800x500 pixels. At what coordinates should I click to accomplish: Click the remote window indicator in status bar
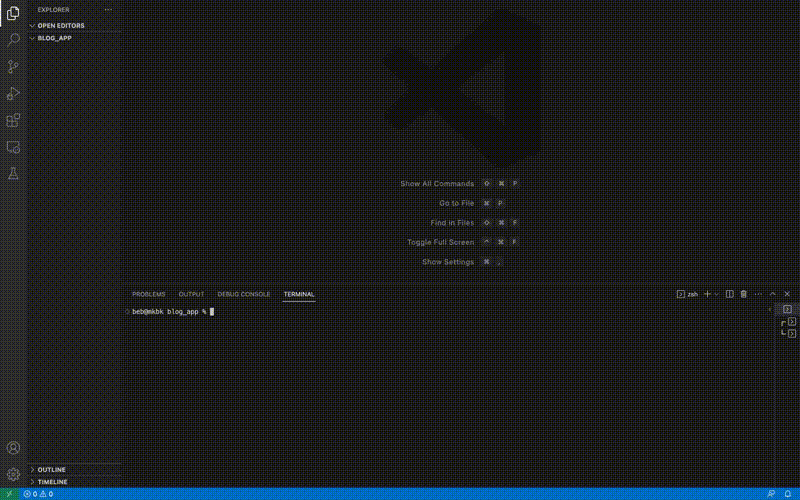tap(9, 494)
